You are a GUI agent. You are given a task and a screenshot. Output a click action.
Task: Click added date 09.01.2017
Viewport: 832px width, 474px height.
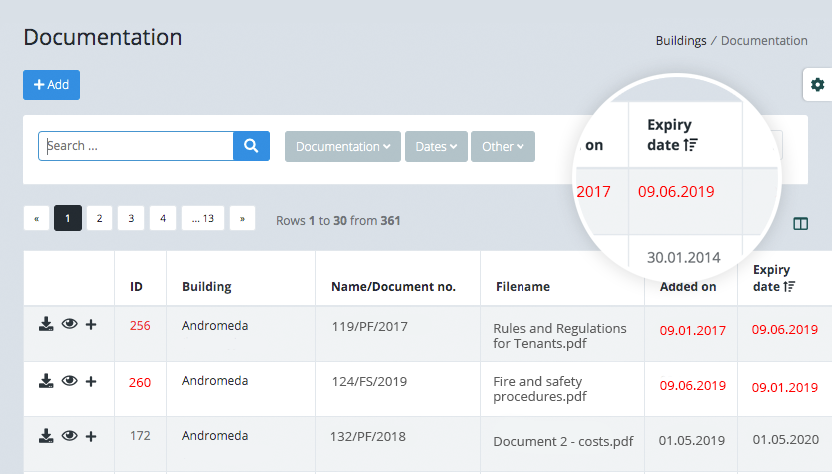(x=692, y=331)
